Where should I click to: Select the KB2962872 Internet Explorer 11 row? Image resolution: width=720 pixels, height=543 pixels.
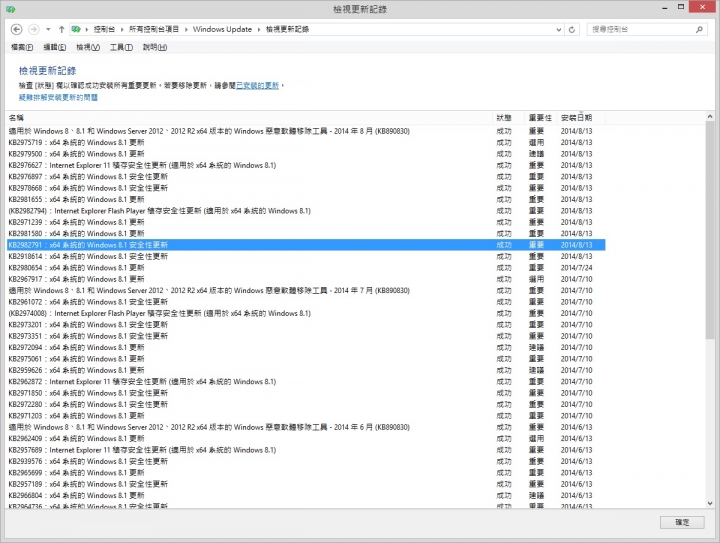306,381
